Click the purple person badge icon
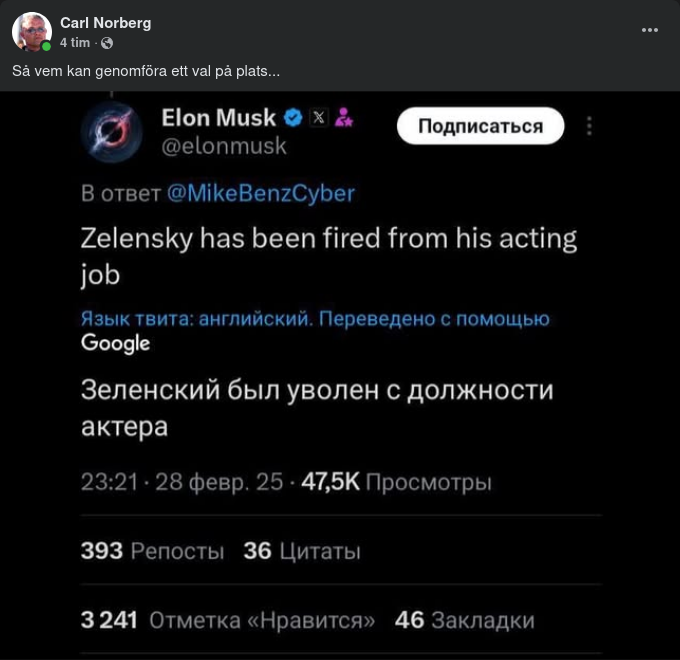 (x=344, y=118)
